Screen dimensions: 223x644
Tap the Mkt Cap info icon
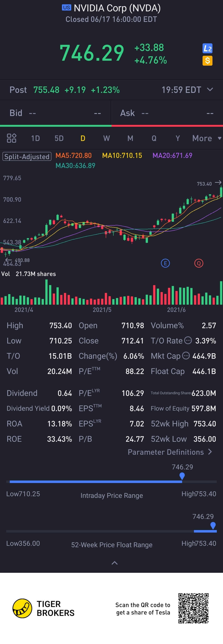coord(186,355)
